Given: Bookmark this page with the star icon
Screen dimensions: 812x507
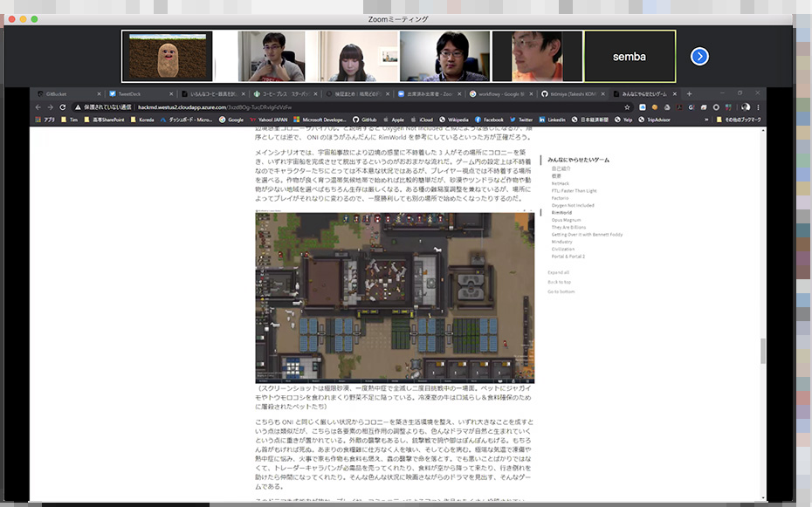Looking at the screenshot, I should point(627,107).
